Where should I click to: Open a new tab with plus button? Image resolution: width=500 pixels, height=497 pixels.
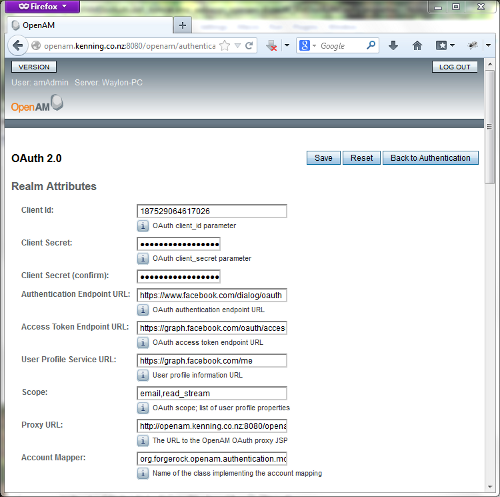click(182, 25)
